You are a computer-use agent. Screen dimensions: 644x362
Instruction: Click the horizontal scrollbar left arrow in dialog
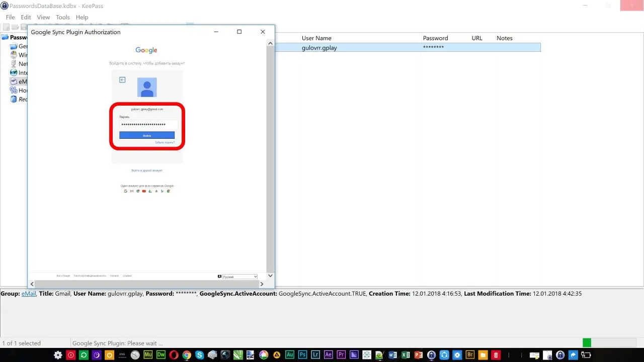(32, 285)
